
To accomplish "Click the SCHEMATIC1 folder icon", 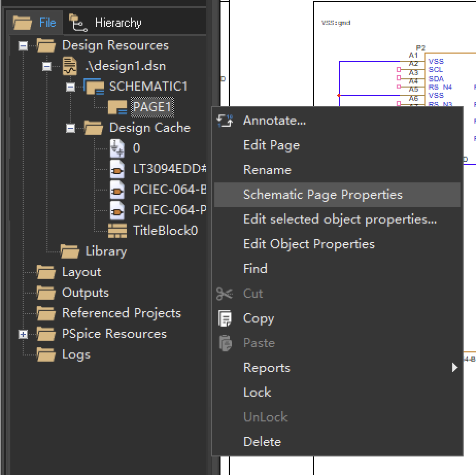I will click(x=94, y=87).
